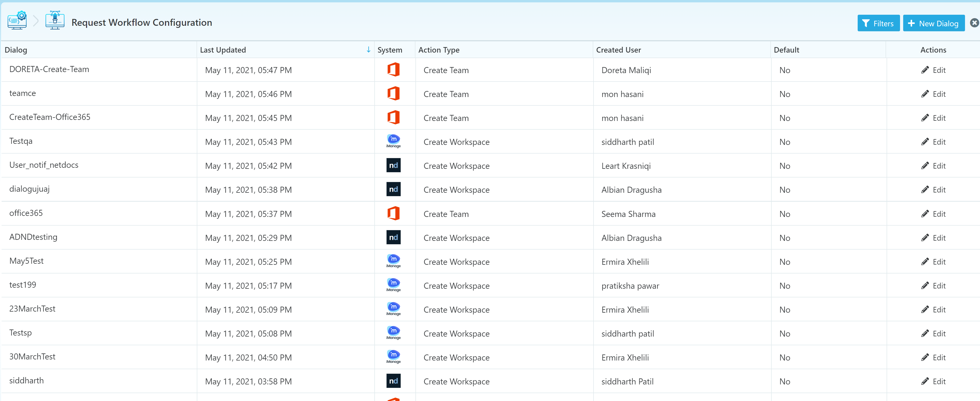Open the home configuration breadcrumb icon
Image resolution: width=980 pixels, height=401 pixels.
[17, 21]
